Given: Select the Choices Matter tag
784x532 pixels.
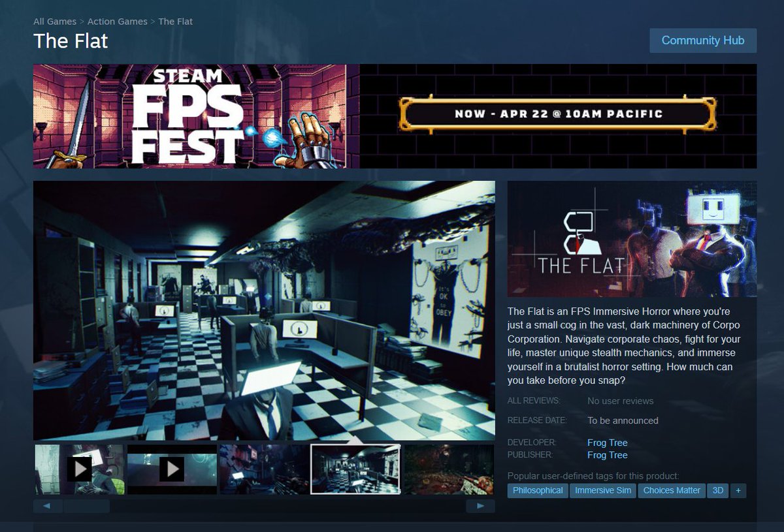Looking at the screenshot, I should click(x=672, y=490).
